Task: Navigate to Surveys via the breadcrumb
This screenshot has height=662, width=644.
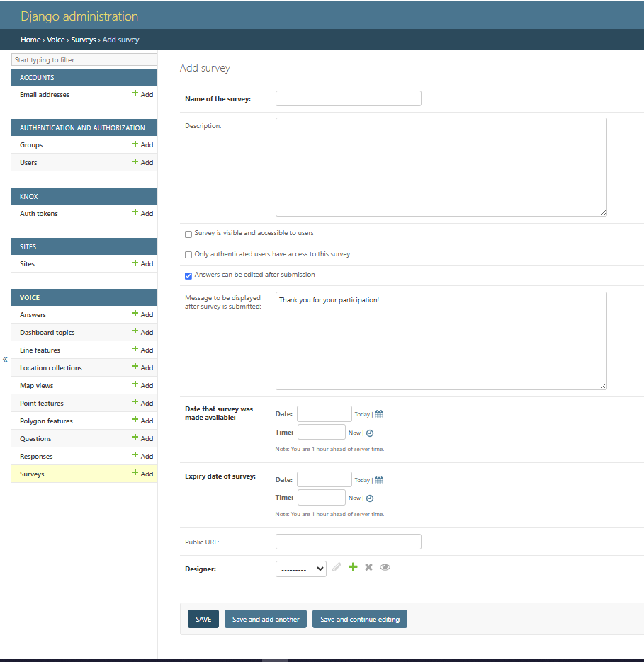Action: click(83, 40)
